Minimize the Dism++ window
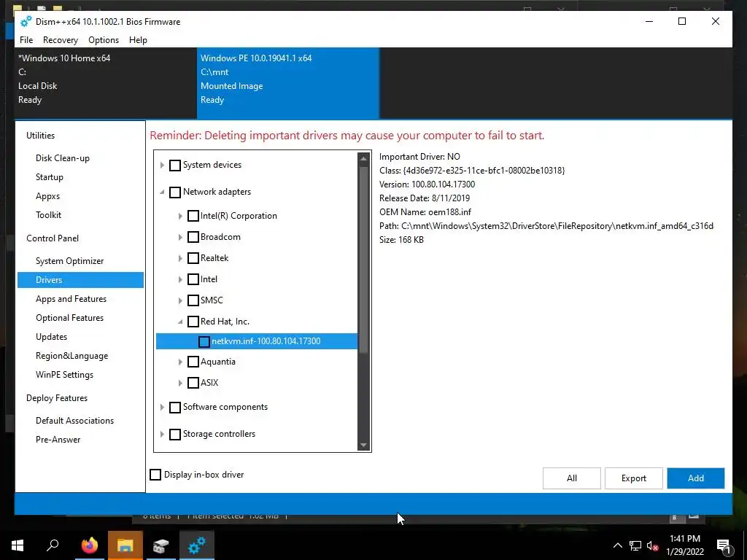Viewport: 747px width, 560px height. tap(649, 21)
